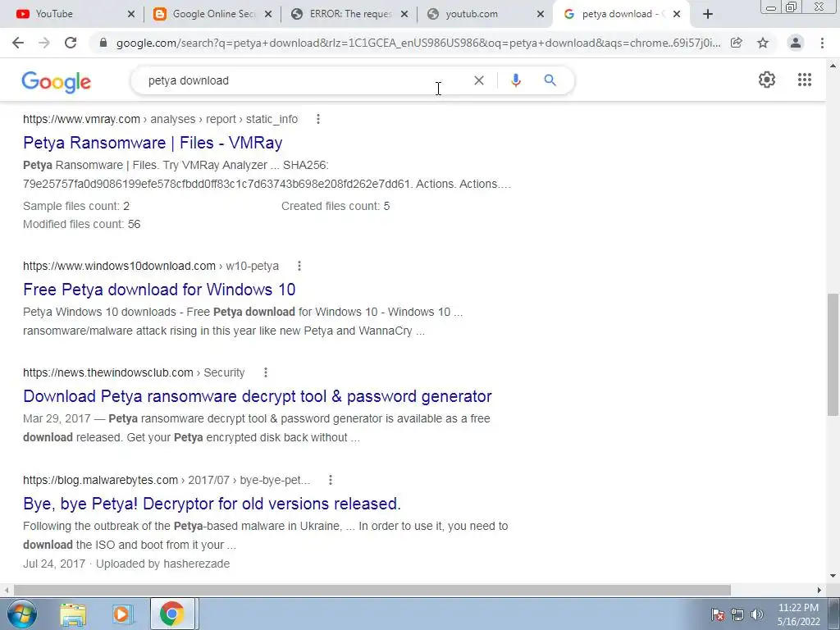The image size is (840, 630).
Task: Open Windows Explorer from taskbar
Action: pos(73,614)
